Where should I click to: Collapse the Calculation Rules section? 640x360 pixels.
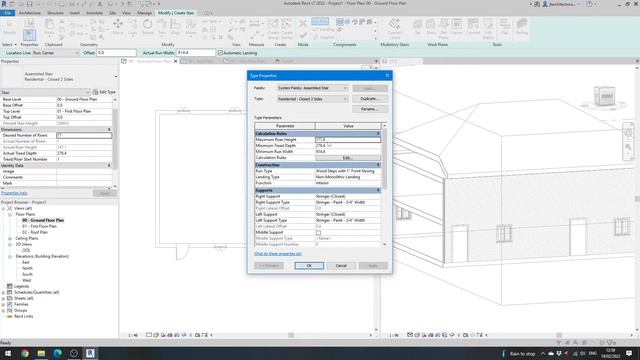378,133
